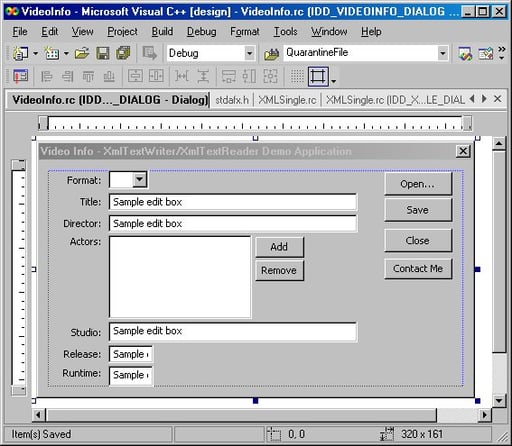
Task: Select the Close button in dialog
Action: (x=418, y=240)
